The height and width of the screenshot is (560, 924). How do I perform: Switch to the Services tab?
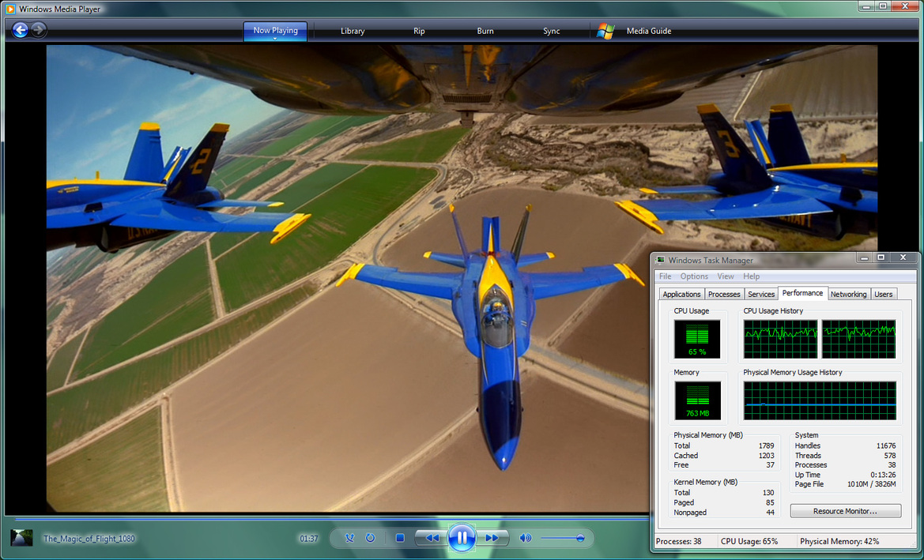coord(760,294)
